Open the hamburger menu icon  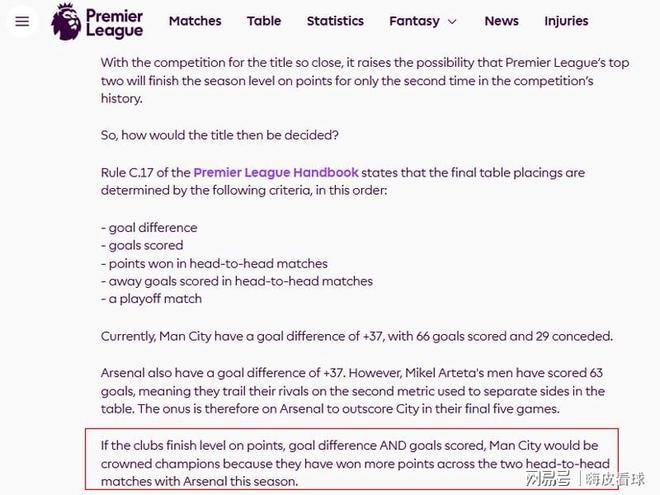pyautogui.click(x=22, y=21)
